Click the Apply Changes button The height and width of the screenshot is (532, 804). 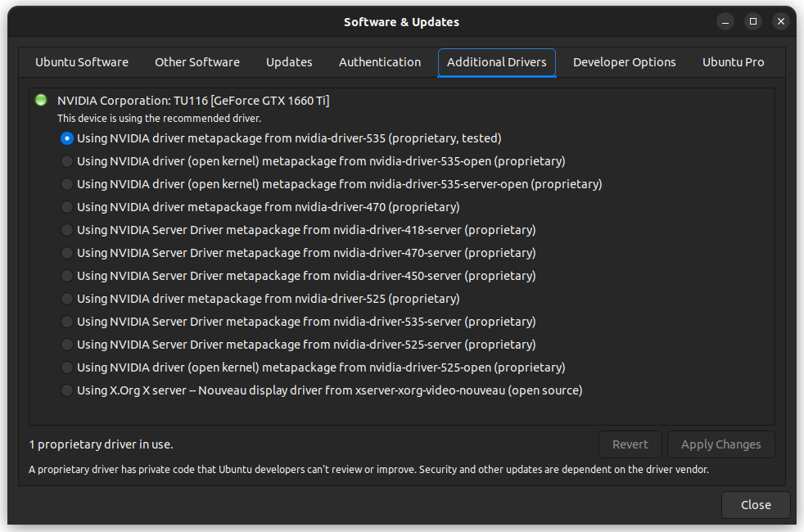click(721, 444)
